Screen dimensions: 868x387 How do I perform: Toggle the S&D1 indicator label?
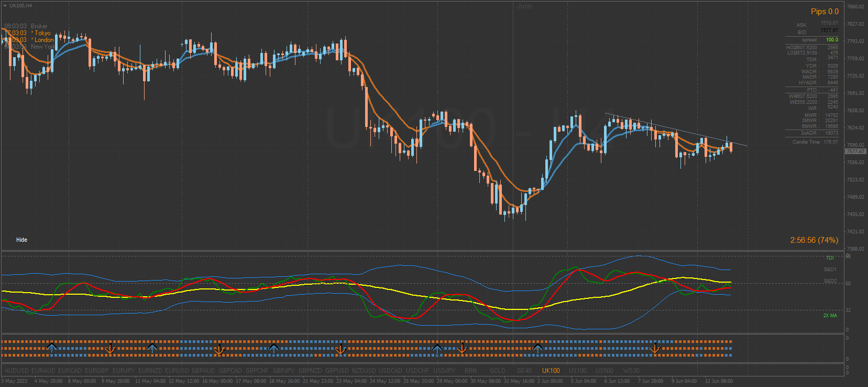830,270
